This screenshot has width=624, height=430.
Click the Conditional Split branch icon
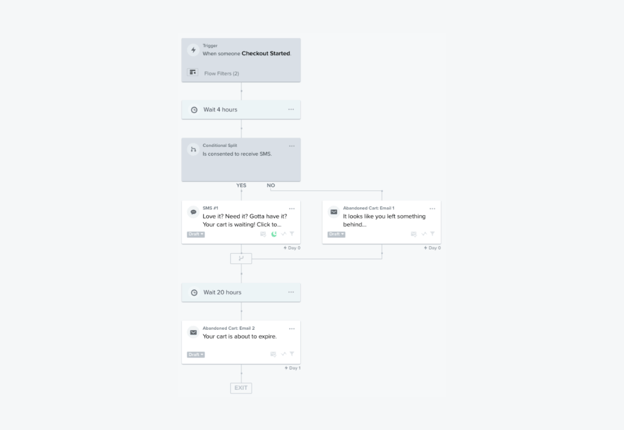(193, 150)
